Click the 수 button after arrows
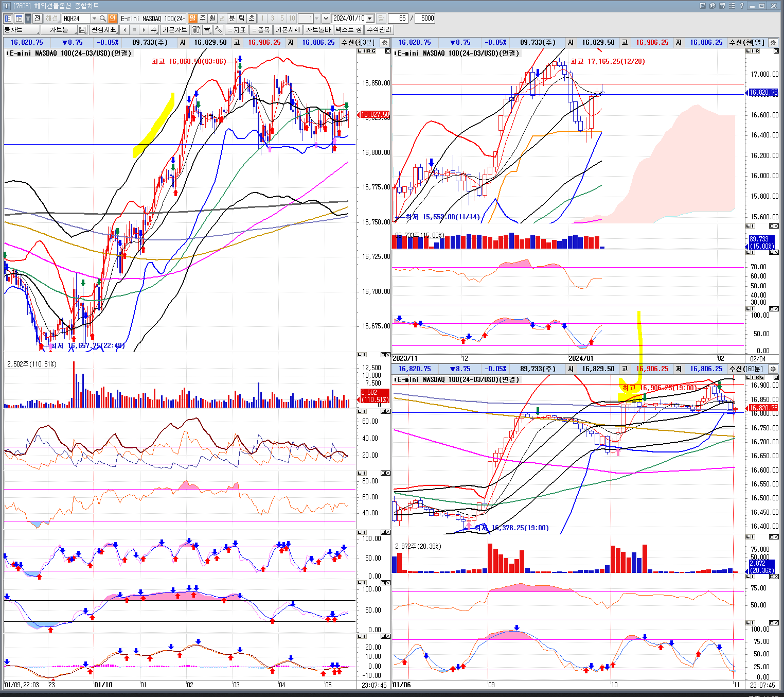The image size is (784, 697). tap(154, 30)
